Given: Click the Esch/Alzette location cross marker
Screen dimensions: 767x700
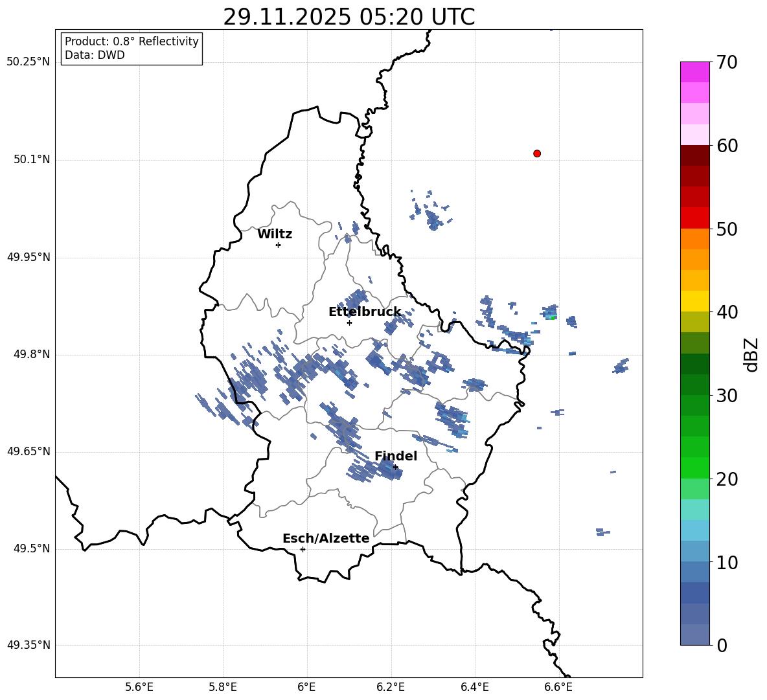Looking at the screenshot, I should click(x=303, y=549).
